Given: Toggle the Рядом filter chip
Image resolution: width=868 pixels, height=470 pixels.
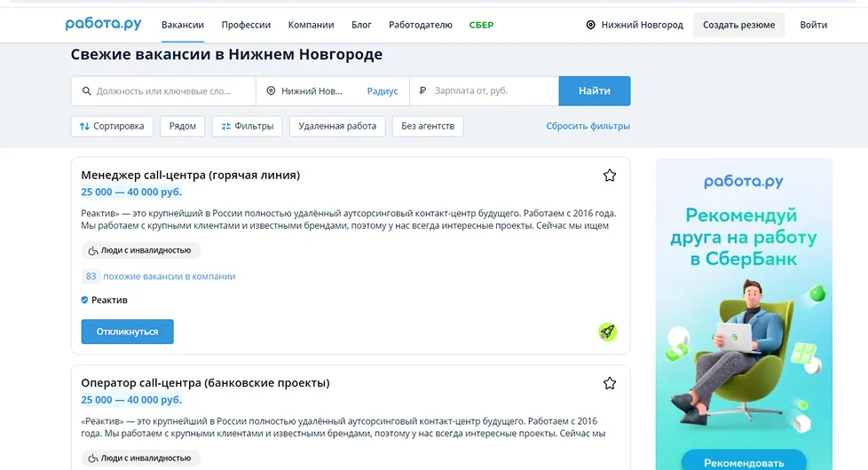Looking at the screenshot, I should [x=183, y=126].
